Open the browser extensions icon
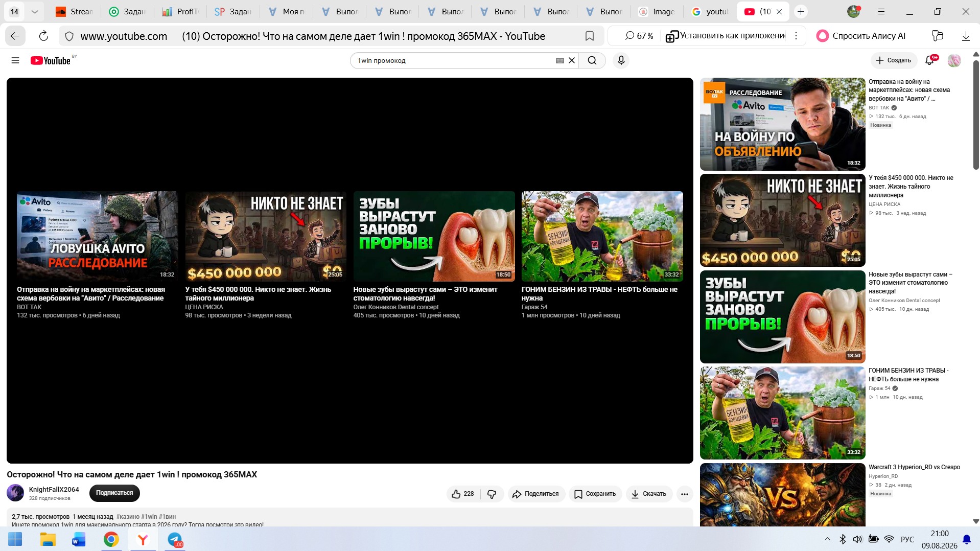980x551 pixels. (x=937, y=36)
